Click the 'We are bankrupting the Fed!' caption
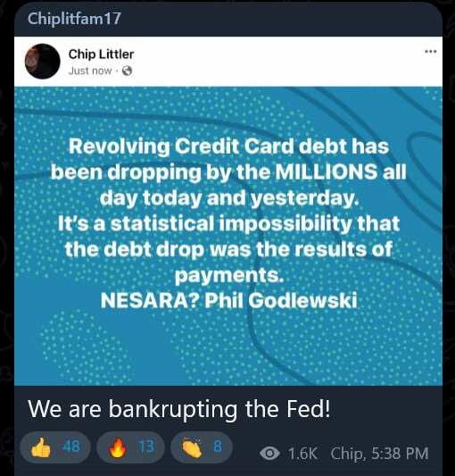The image size is (455, 476). click(x=179, y=409)
